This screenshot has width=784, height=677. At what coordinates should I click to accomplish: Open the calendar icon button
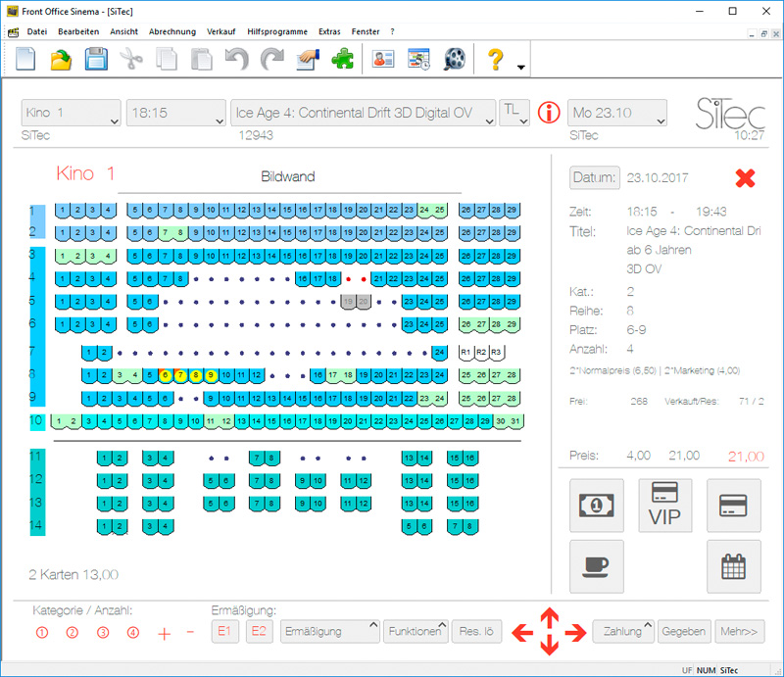point(733,566)
